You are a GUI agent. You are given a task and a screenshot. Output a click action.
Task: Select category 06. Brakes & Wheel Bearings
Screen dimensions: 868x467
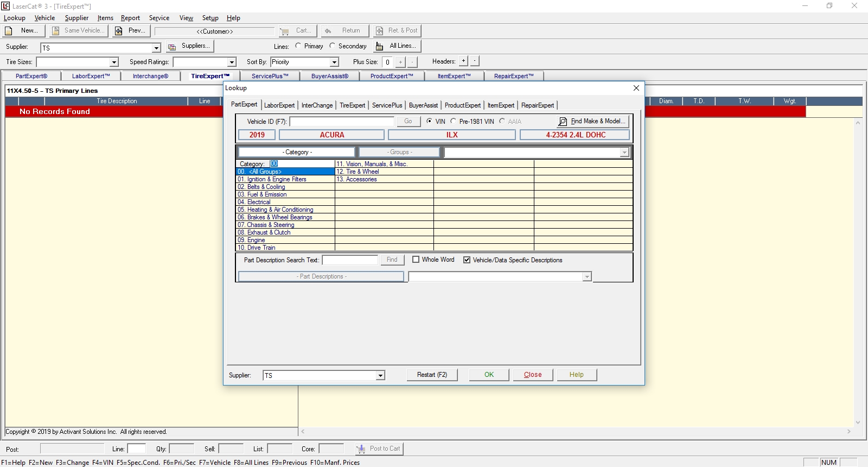(275, 217)
